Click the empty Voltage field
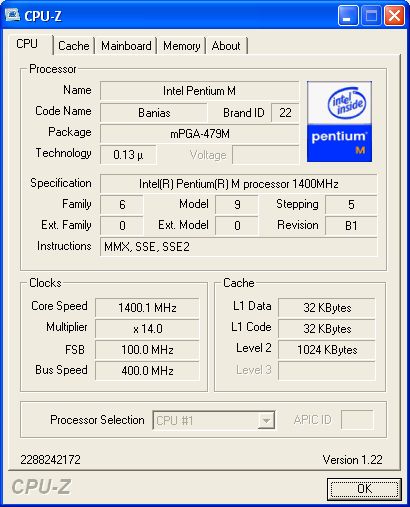The image size is (410, 507). pos(265,155)
